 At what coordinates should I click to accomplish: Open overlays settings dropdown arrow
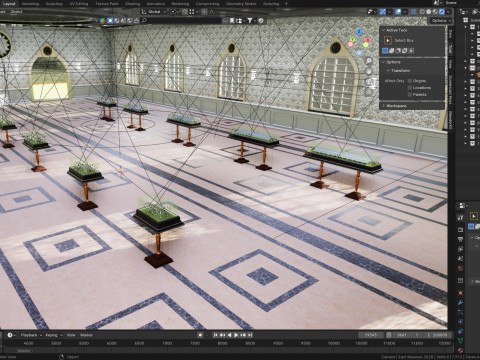tap(404, 12)
